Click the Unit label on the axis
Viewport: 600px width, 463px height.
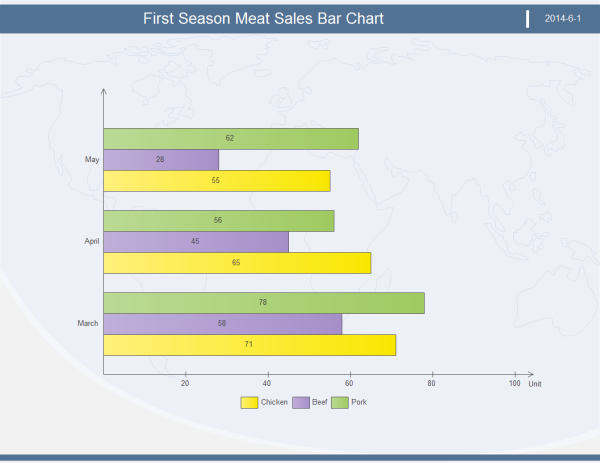pyautogui.click(x=535, y=384)
